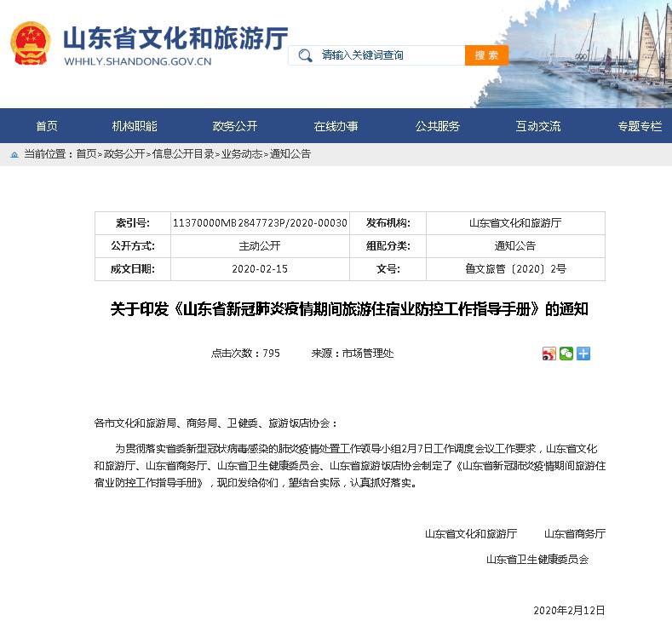Image resolution: width=672 pixels, height=621 pixels.
Task: Click the 发布机构 label cell
Action: pos(388,223)
